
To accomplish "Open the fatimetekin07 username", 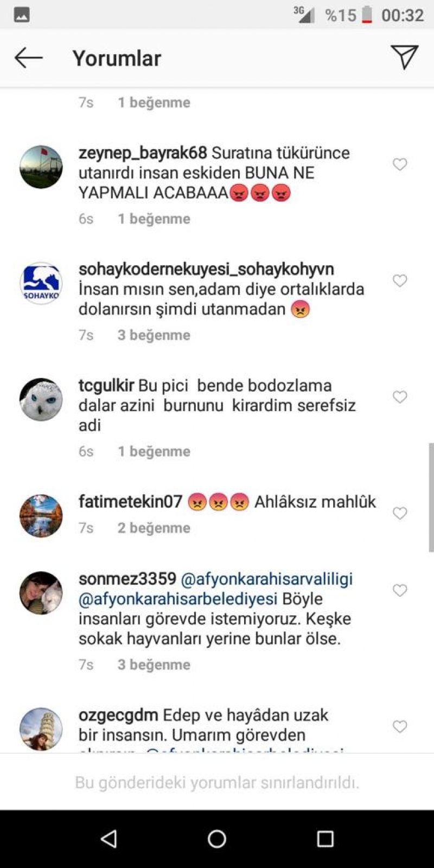I will coord(130,501).
